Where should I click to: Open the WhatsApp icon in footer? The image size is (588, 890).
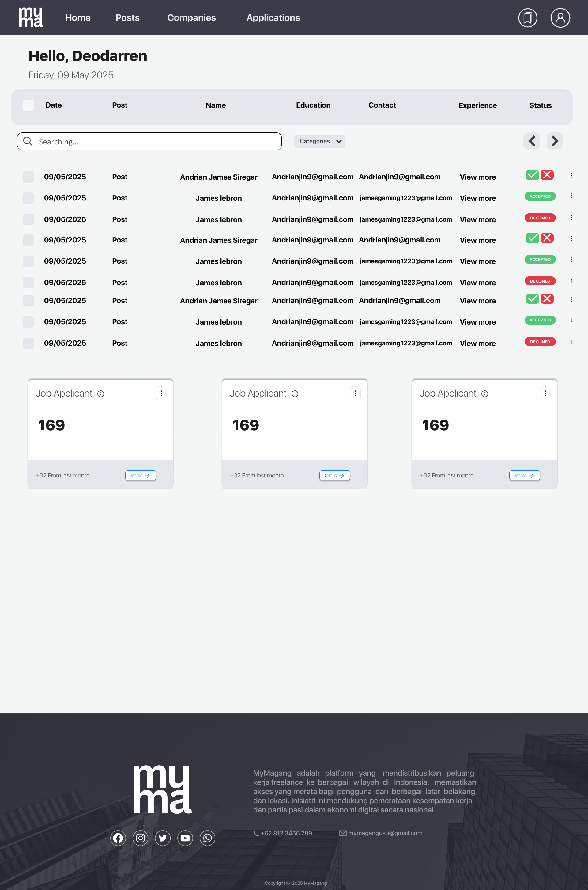pyautogui.click(x=207, y=838)
